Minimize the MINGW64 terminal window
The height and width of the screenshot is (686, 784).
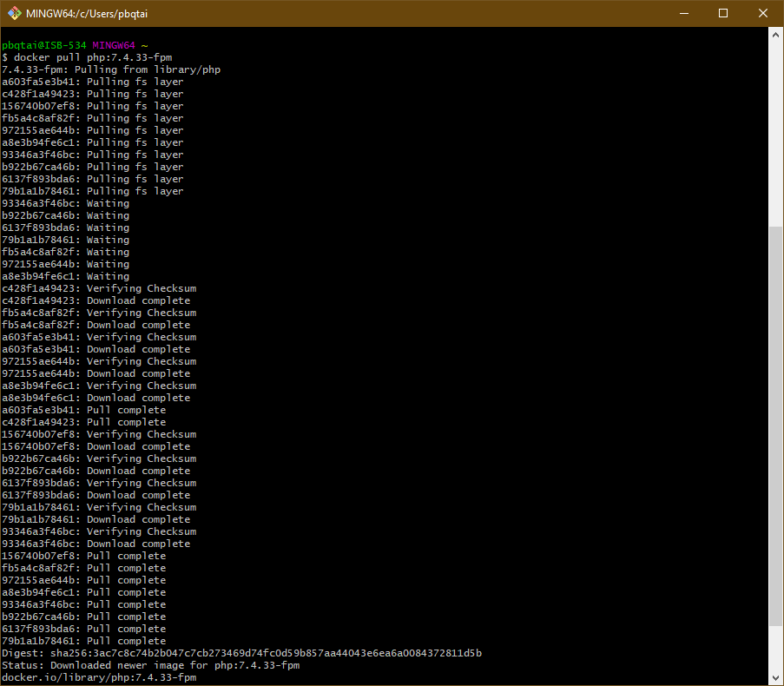pyautogui.click(x=683, y=13)
